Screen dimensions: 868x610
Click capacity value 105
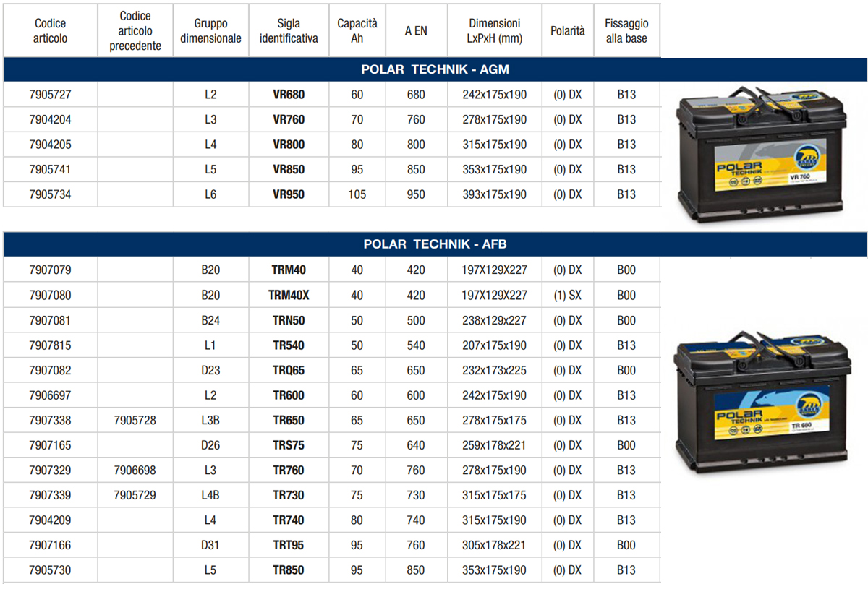(x=357, y=194)
